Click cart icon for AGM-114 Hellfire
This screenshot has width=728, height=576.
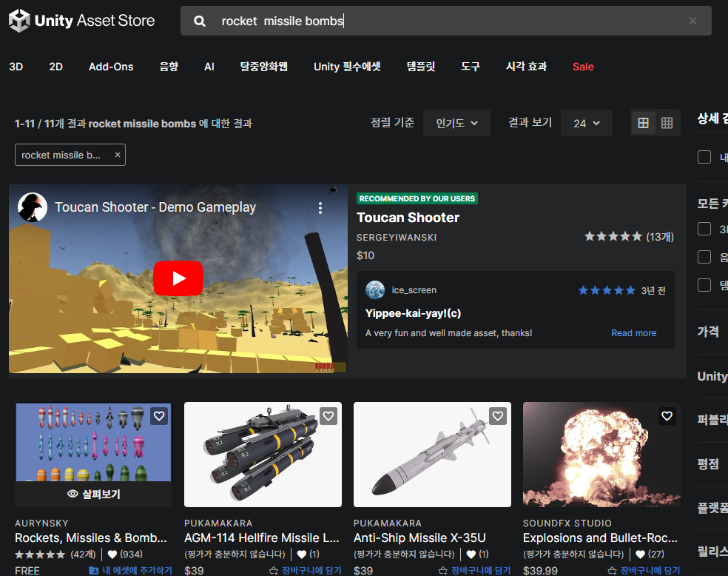[x=274, y=570]
